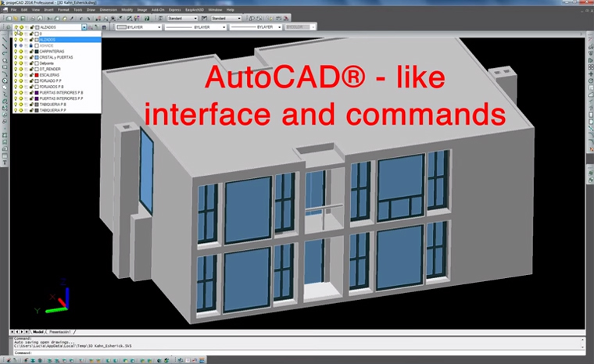
Task: Open the Express menu
Action: tap(174, 9)
